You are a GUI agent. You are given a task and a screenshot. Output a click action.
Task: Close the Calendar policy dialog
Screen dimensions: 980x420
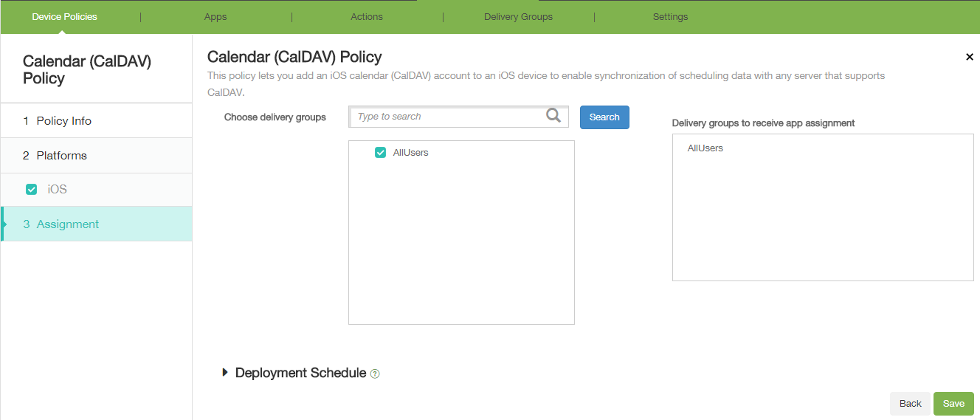[970, 57]
